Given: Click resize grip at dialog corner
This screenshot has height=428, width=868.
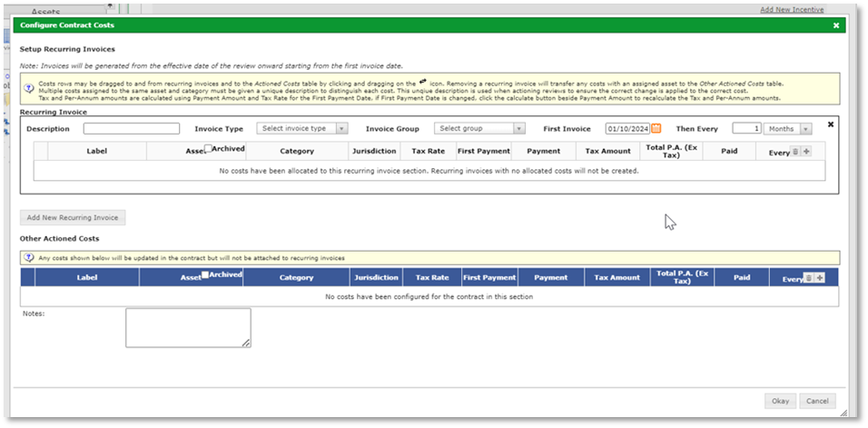Looking at the screenshot, I should tap(843, 413).
